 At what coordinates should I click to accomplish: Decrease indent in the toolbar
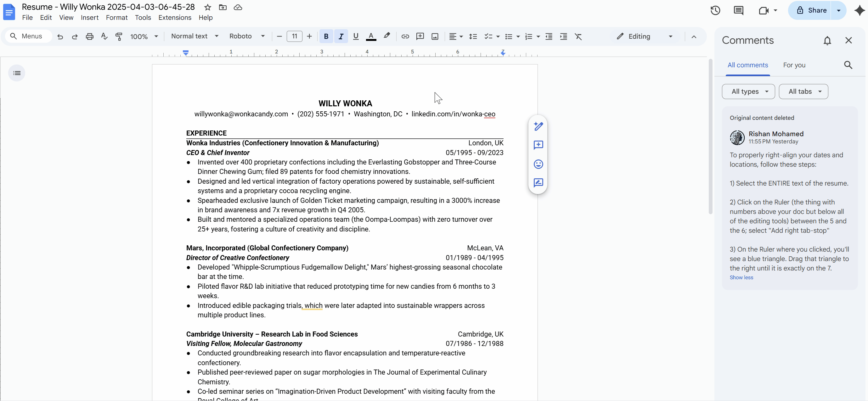(549, 36)
